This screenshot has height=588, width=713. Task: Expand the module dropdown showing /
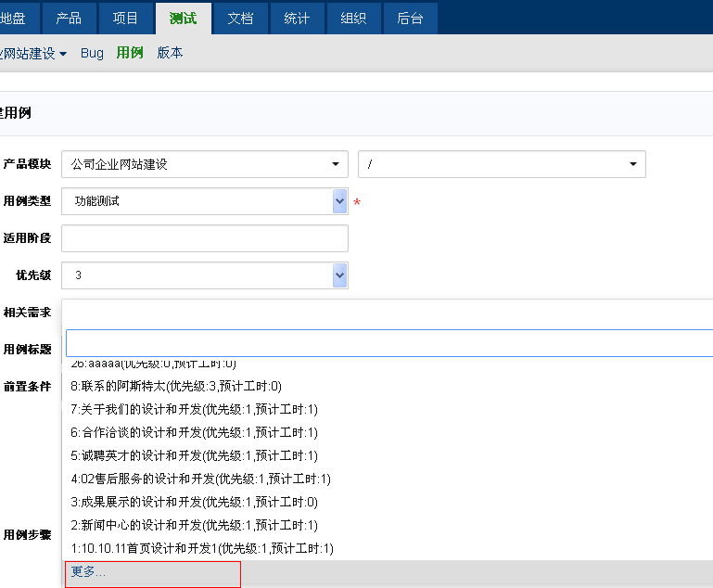pyautogui.click(x=501, y=164)
